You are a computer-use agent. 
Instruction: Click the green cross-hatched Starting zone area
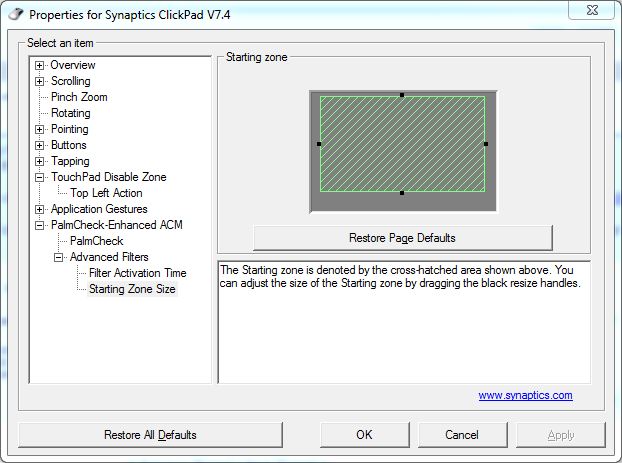click(x=402, y=144)
